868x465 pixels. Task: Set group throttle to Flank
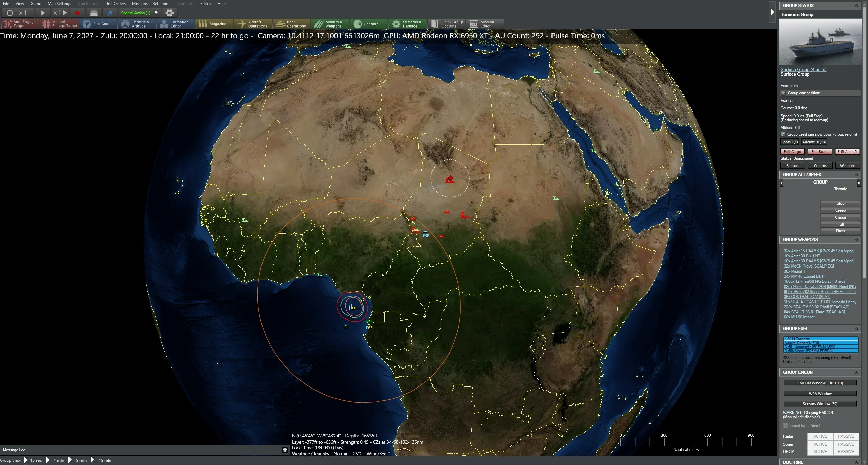(x=840, y=231)
